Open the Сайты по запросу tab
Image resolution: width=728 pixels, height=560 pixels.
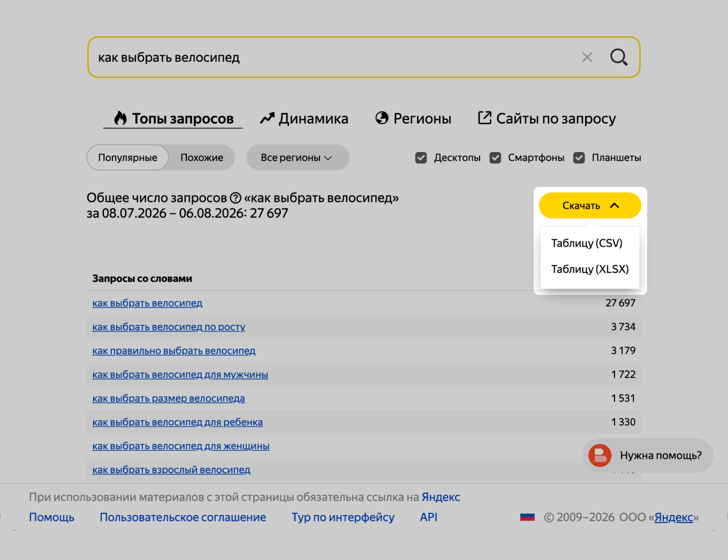point(547,118)
